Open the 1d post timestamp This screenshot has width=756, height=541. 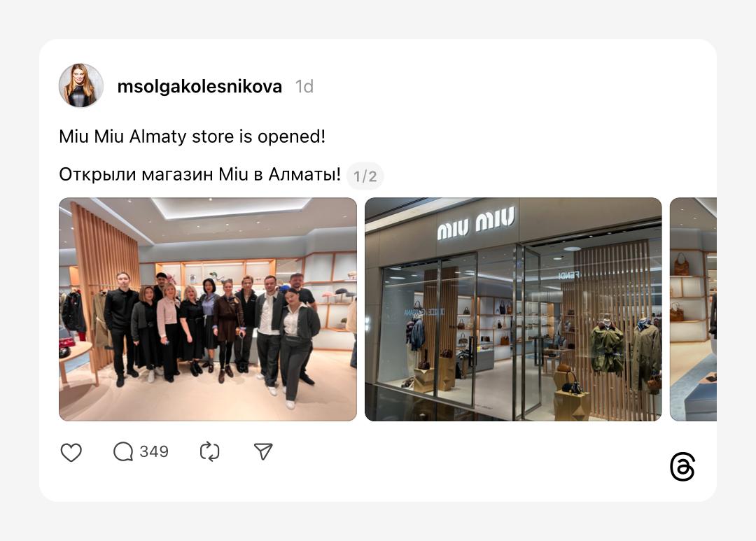[304, 86]
